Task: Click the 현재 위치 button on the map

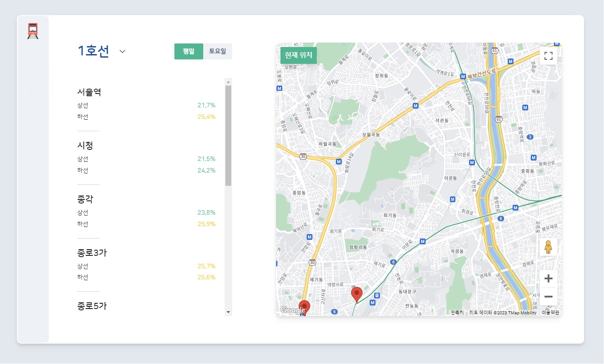Action: [x=298, y=55]
